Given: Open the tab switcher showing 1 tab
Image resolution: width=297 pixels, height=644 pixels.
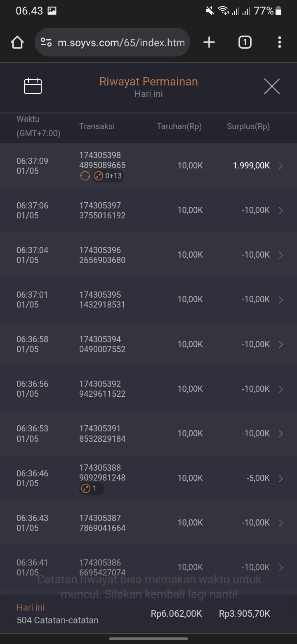Looking at the screenshot, I should [245, 42].
